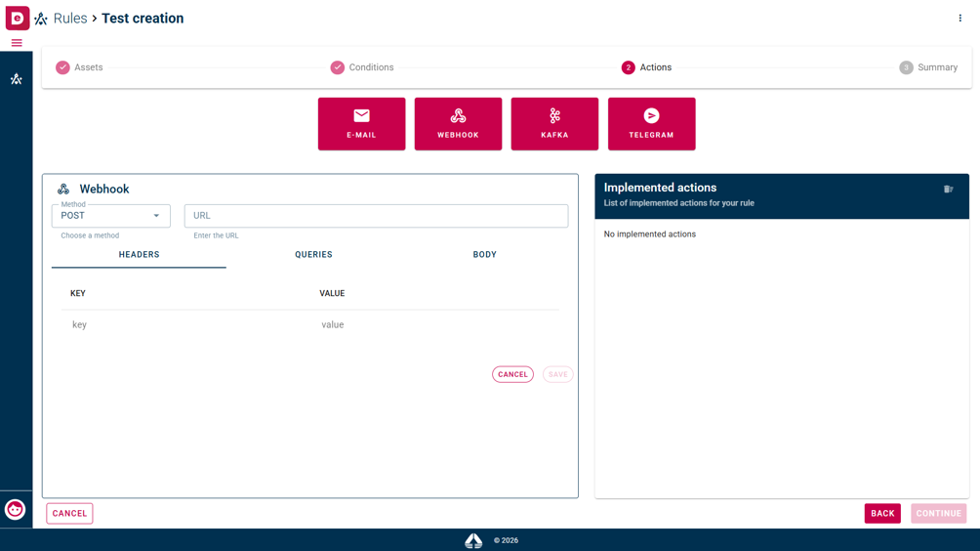Click the Rules breadcrumb icon in header
Screen dimensions: 980x551
pos(41,19)
